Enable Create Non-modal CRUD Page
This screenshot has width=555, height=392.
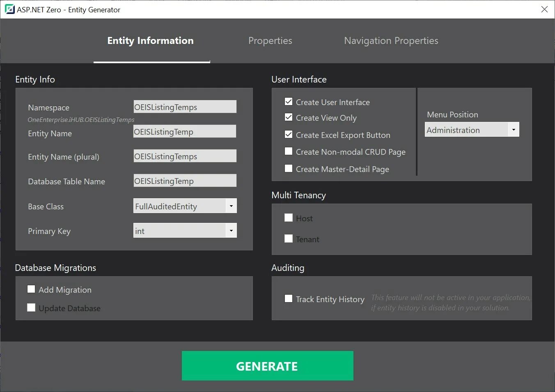(289, 151)
